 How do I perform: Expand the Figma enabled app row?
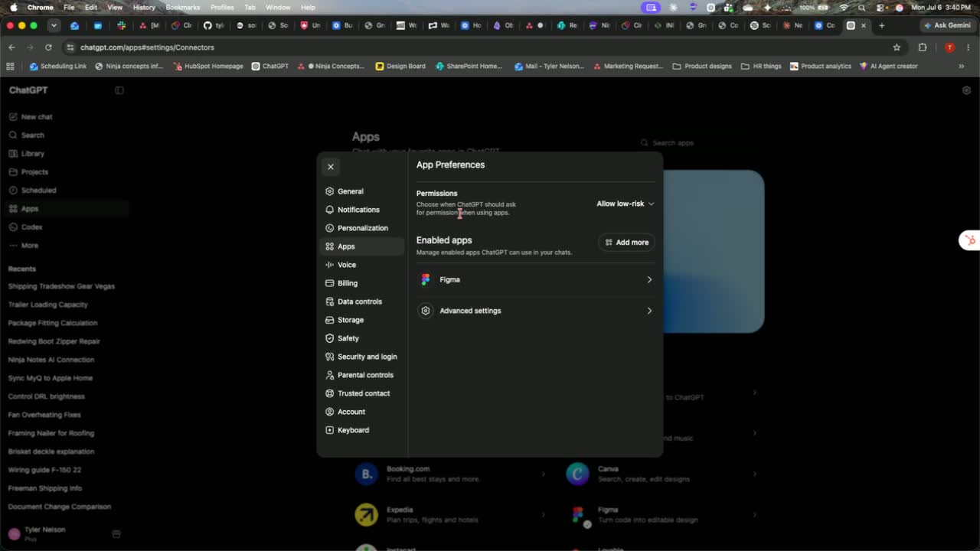pos(536,280)
